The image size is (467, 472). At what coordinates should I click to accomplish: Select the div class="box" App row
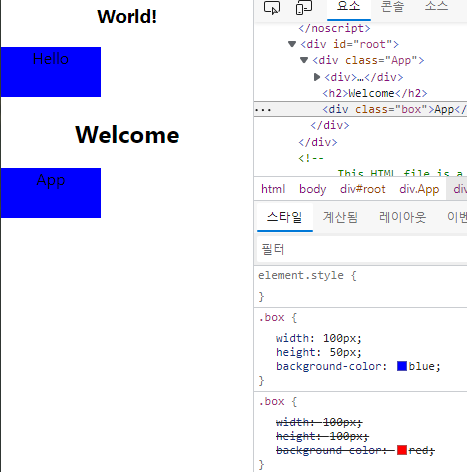click(360, 109)
